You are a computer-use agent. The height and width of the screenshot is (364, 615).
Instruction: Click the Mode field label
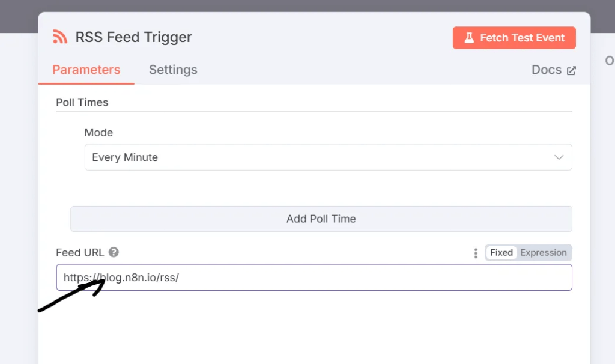pos(98,133)
